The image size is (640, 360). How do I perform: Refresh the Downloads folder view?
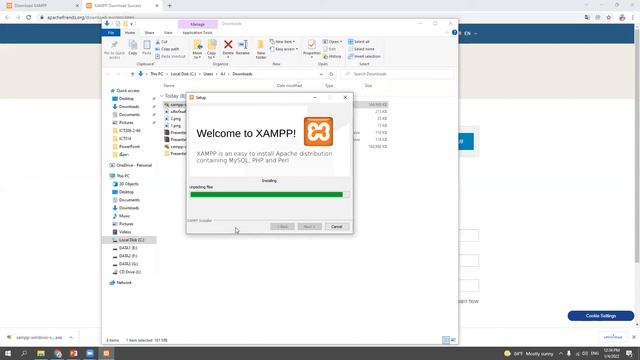point(331,74)
